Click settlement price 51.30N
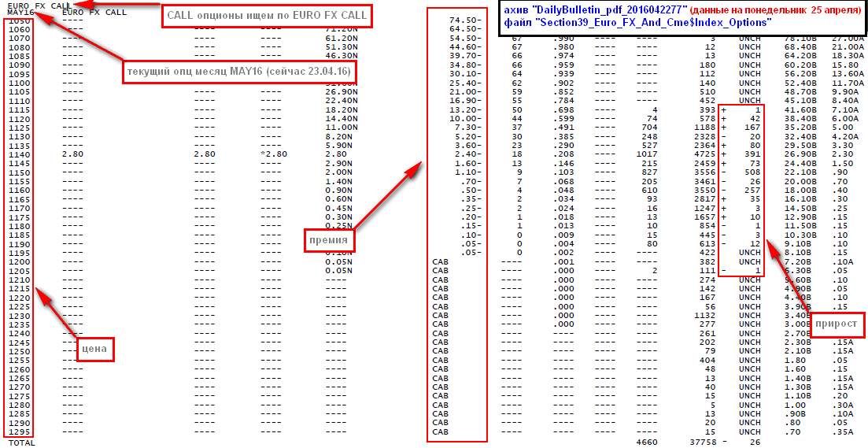 click(342, 46)
